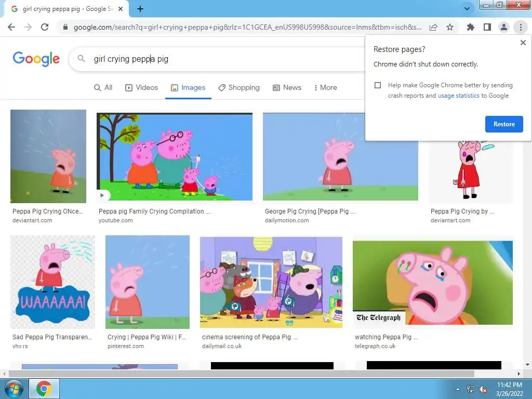
Task: Close the 'girl crying peppa pig' tab
Action: 121,9
